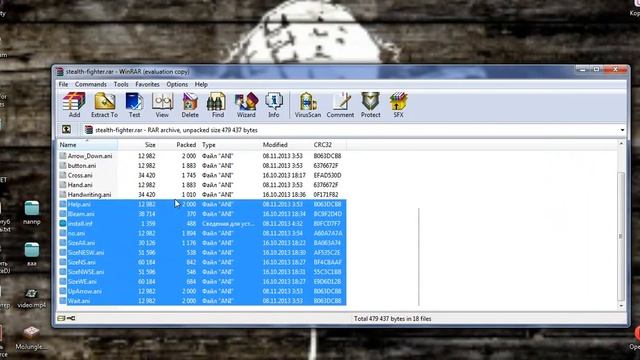Open the File menu

[63, 84]
